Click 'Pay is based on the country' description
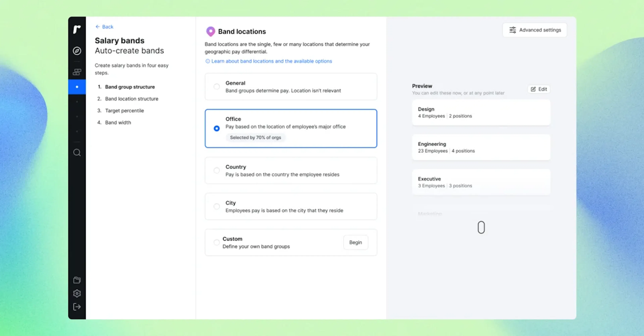 [282, 175]
